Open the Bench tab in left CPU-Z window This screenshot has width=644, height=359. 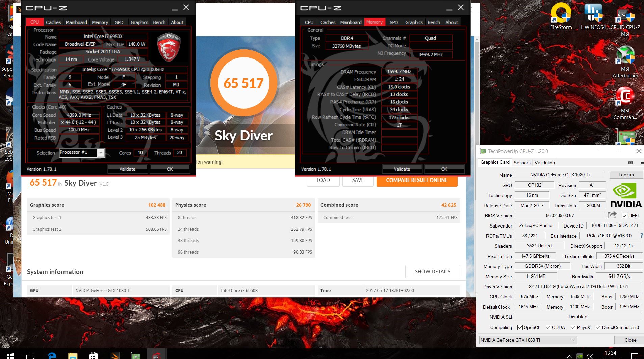tap(159, 22)
